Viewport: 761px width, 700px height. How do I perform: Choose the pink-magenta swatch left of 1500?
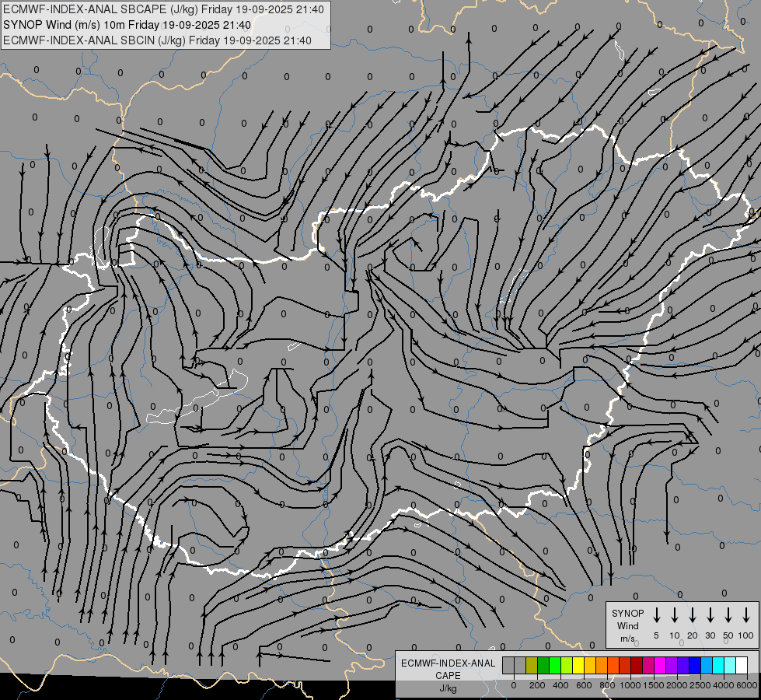(648, 665)
